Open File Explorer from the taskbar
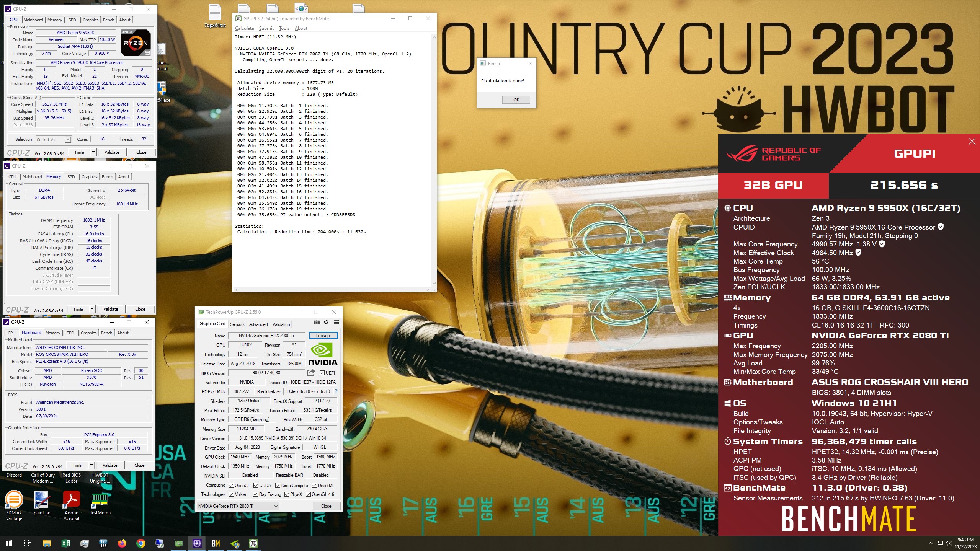980x551 pixels. pos(47,543)
